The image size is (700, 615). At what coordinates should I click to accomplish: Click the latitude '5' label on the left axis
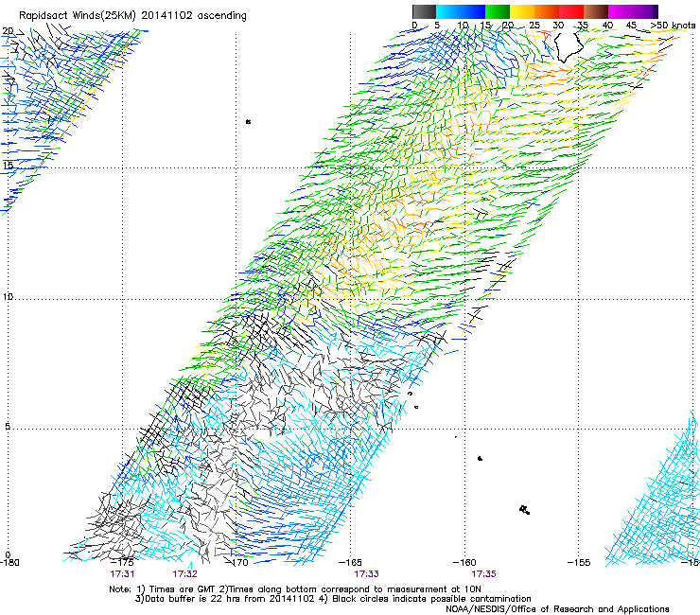(8, 427)
